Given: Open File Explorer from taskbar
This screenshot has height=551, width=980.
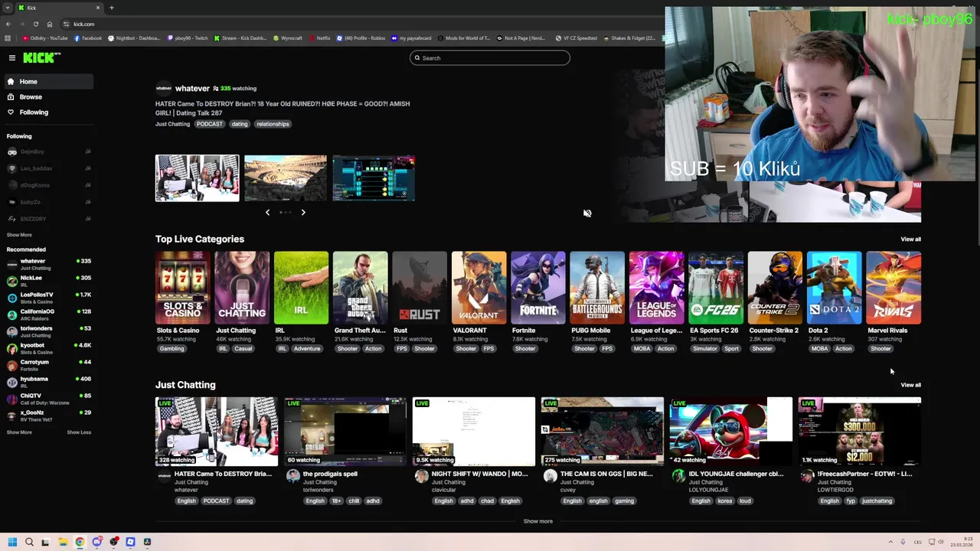Looking at the screenshot, I should tap(63, 542).
